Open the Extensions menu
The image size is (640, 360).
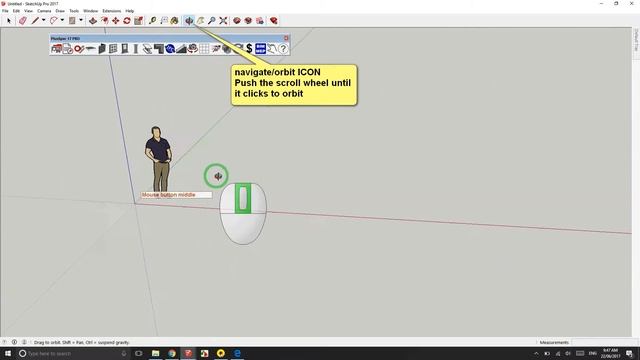click(x=111, y=11)
